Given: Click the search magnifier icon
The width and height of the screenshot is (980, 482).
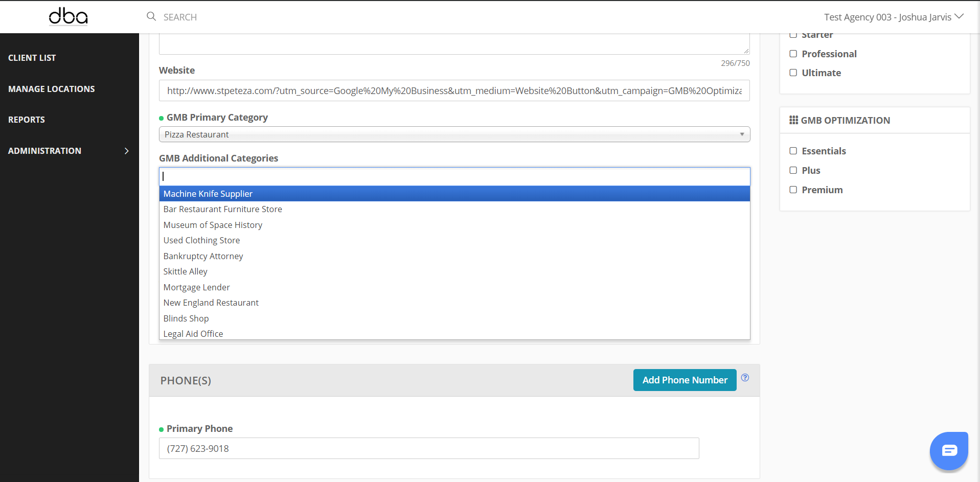Looking at the screenshot, I should click(x=151, y=16).
